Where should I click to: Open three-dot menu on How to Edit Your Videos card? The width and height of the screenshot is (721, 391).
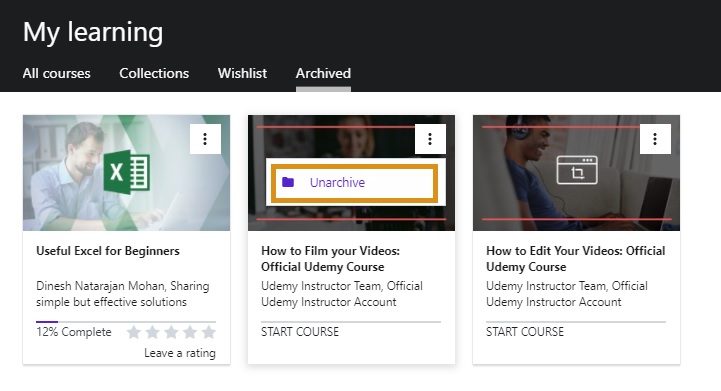(655, 139)
